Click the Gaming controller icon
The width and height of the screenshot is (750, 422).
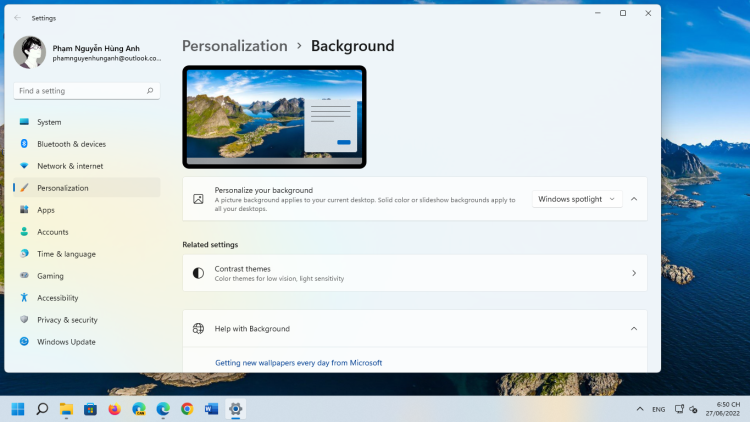pyautogui.click(x=24, y=276)
